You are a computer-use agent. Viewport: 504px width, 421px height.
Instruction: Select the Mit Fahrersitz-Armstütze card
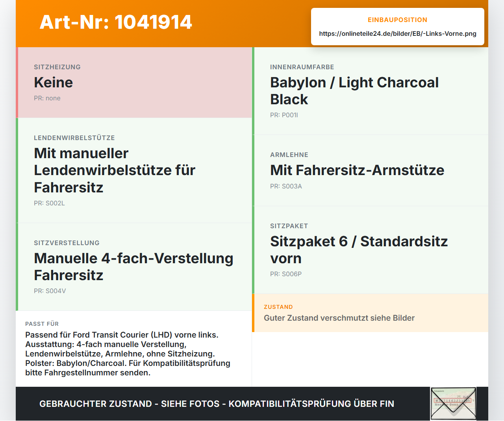(x=370, y=170)
